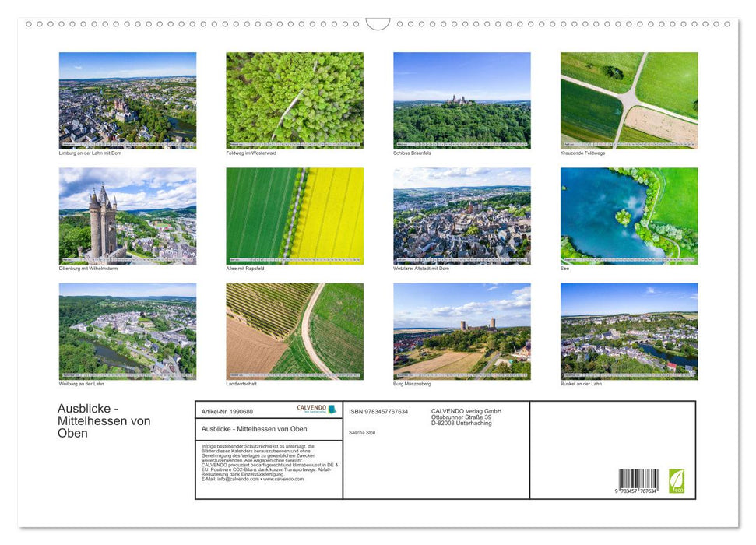Open the www.calvendo.com link
This screenshot has height=545, width=756.
click(282, 480)
